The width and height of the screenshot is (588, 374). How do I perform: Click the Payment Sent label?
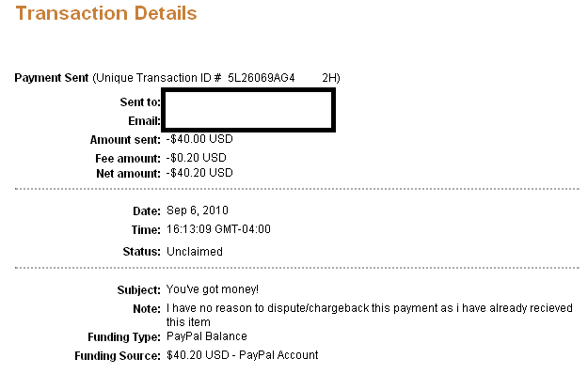pyautogui.click(x=52, y=78)
